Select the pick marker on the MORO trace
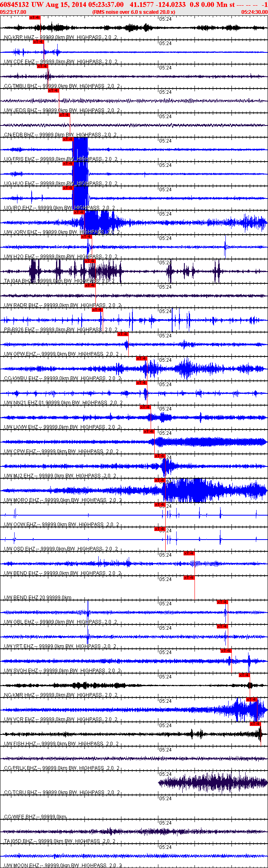 click(160, 480)
